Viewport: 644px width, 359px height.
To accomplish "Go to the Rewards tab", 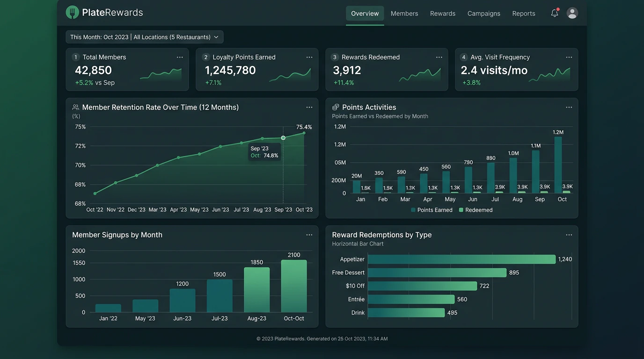I will (x=443, y=14).
